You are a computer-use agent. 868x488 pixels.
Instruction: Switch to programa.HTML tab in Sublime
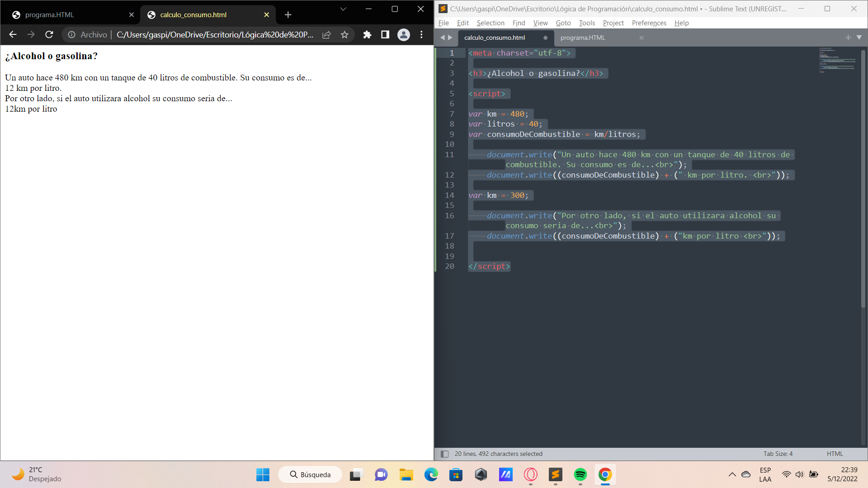(x=582, y=38)
